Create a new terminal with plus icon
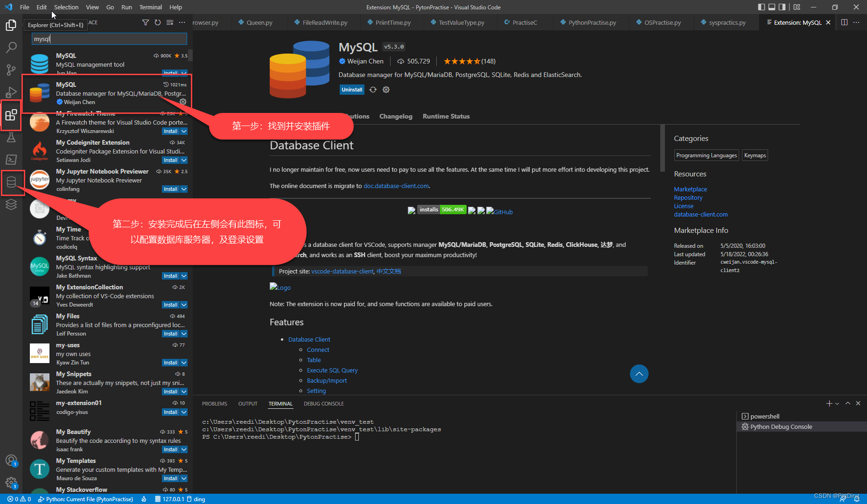 click(x=829, y=403)
